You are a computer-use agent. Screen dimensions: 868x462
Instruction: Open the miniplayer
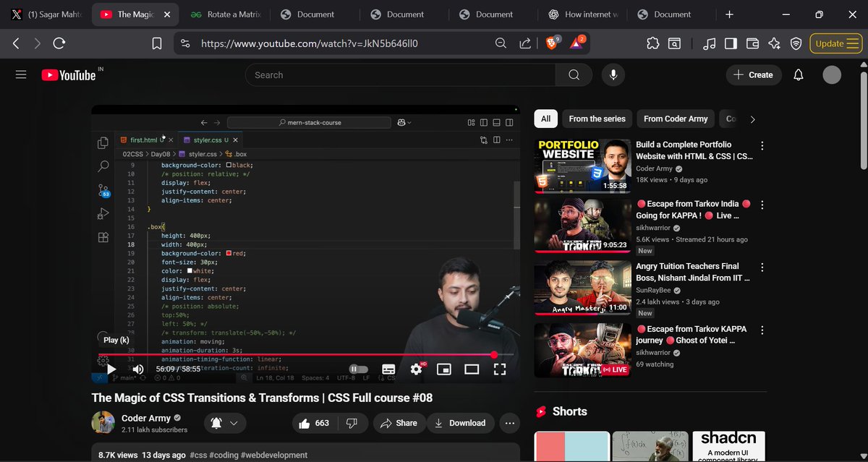click(444, 369)
